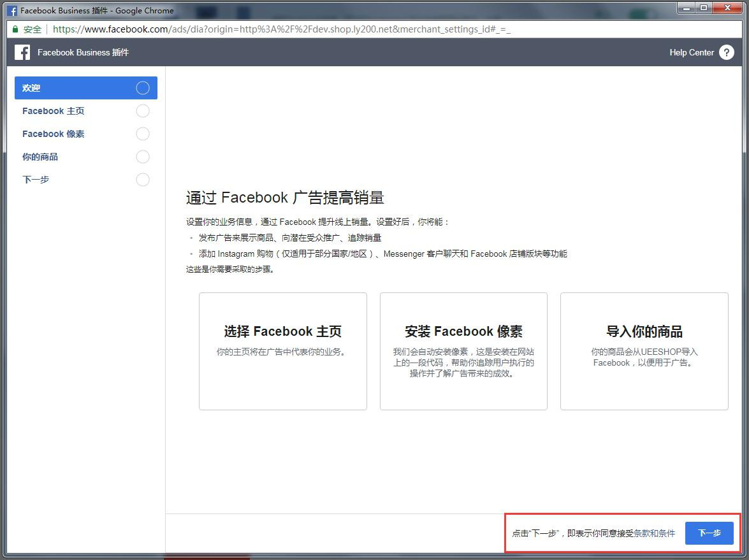Screen dimensions: 749x560
Task: Click the status circle beside sidebar 下一步
Action: [143, 180]
